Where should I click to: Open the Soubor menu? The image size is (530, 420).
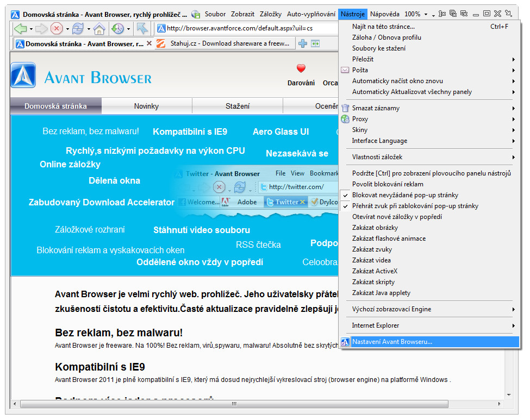click(215, 14)
